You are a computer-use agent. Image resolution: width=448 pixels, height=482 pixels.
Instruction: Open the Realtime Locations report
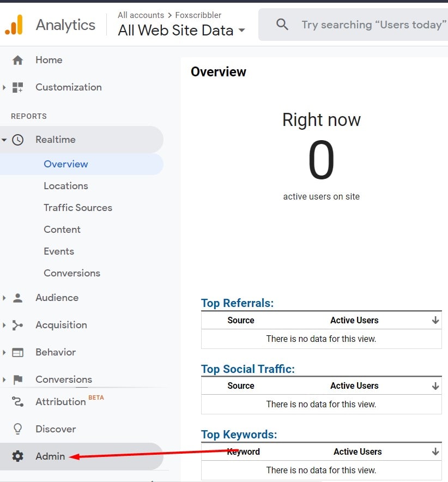click(66, 186)
